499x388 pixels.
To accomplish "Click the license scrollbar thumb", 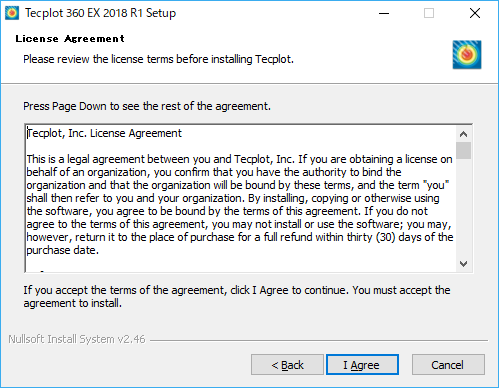I will (463, 150).
